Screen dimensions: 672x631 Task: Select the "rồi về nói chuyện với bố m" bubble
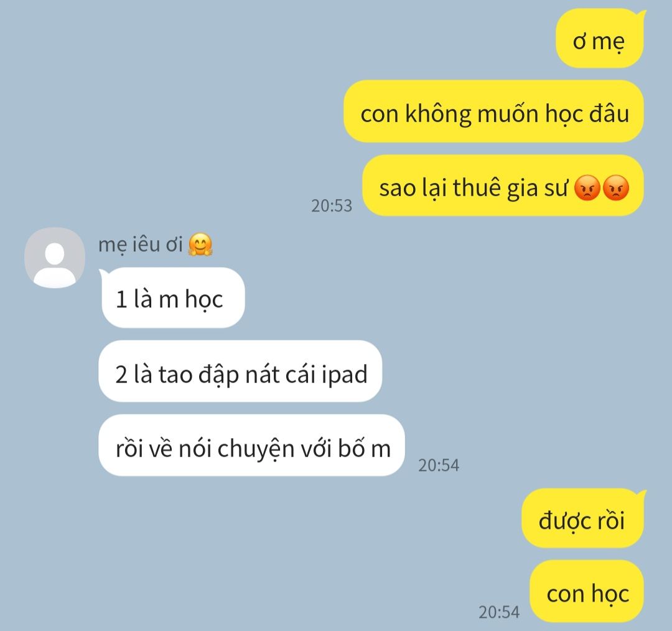click(x=252, y=446)
